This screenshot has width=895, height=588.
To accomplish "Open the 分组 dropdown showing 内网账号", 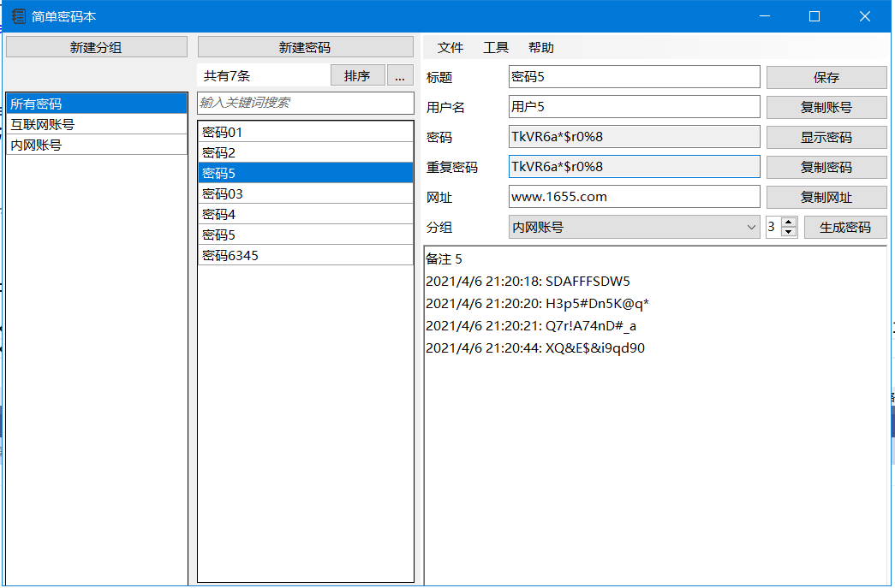I will coord(634,227).
